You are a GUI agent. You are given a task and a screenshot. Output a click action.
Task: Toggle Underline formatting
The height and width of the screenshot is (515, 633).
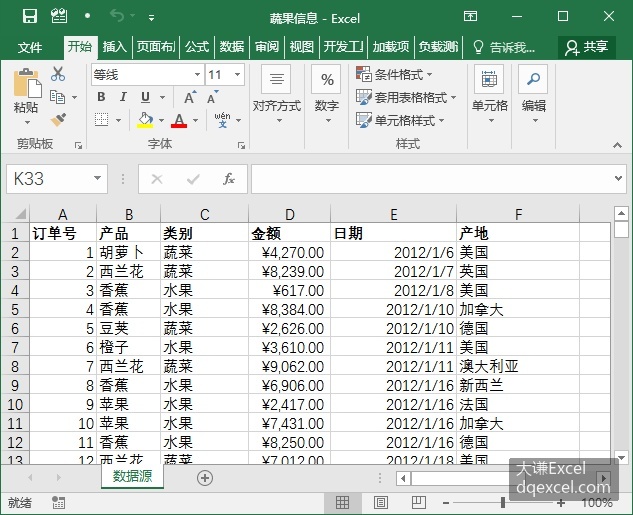(x=145, y=97)
